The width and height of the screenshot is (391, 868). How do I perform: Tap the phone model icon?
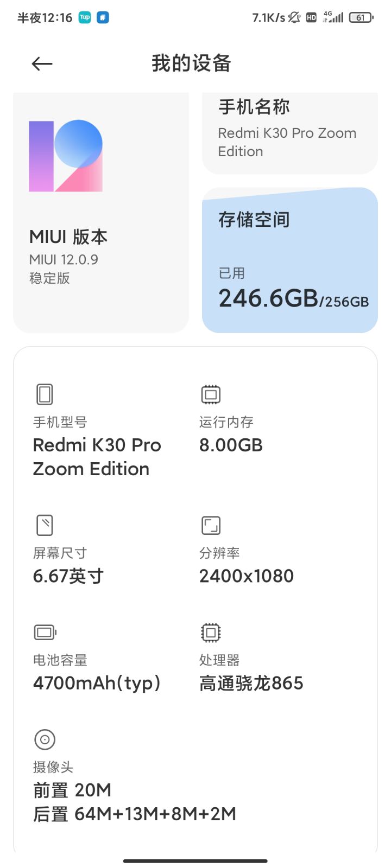click(x=45, y=394)
